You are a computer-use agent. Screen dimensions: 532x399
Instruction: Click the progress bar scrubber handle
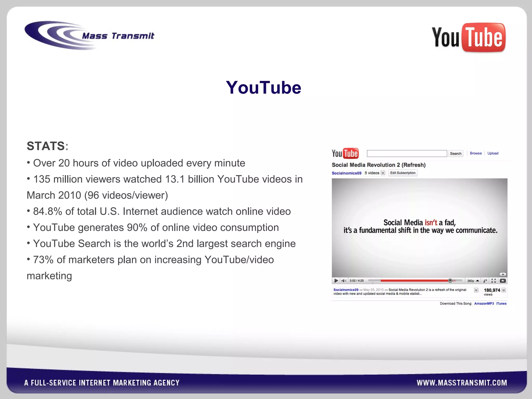pyautogui.click(x=450, y=281)
